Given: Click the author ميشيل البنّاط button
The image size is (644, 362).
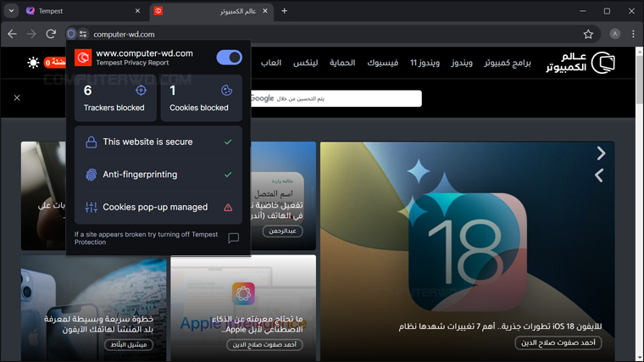Looking at the screenshot, I should [x=129, y=345].
